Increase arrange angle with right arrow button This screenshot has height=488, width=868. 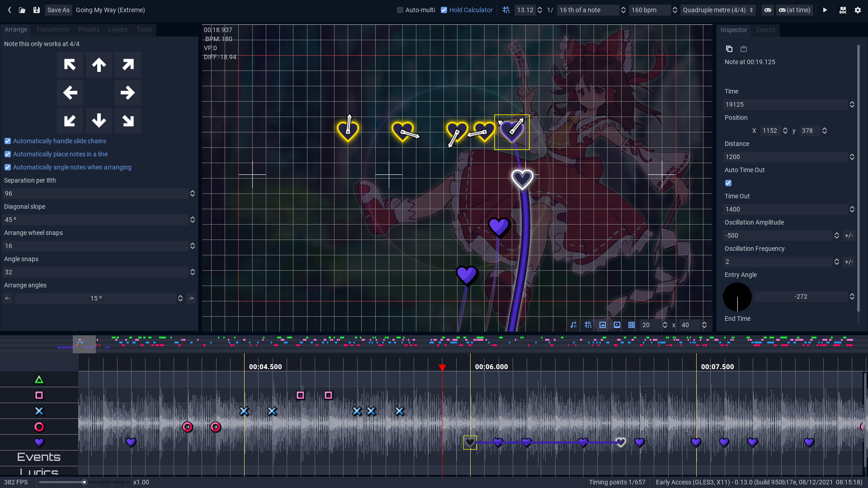[191, 298]
